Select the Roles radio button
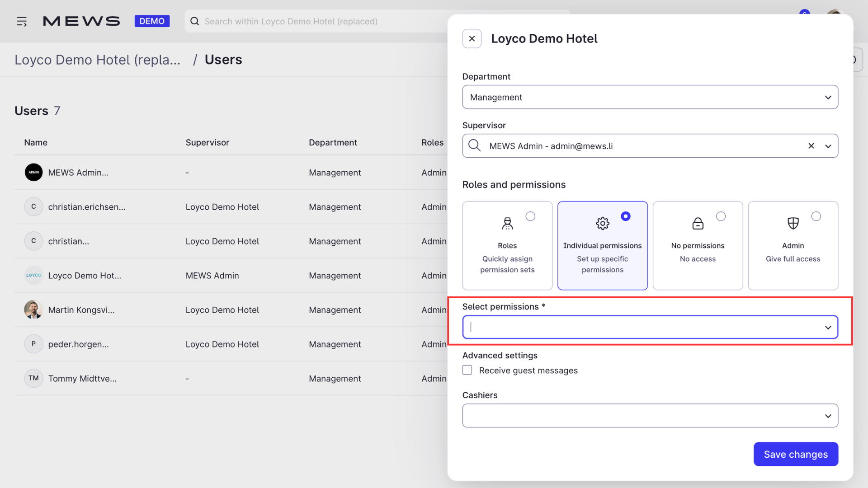The height and width of the screenshot is (488, 868). (530, 216)
